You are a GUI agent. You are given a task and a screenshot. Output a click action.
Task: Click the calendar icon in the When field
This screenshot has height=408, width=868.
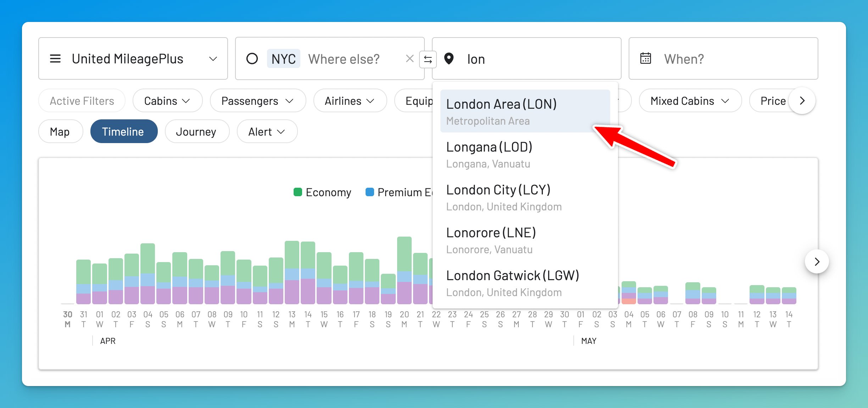coord(645,58)
